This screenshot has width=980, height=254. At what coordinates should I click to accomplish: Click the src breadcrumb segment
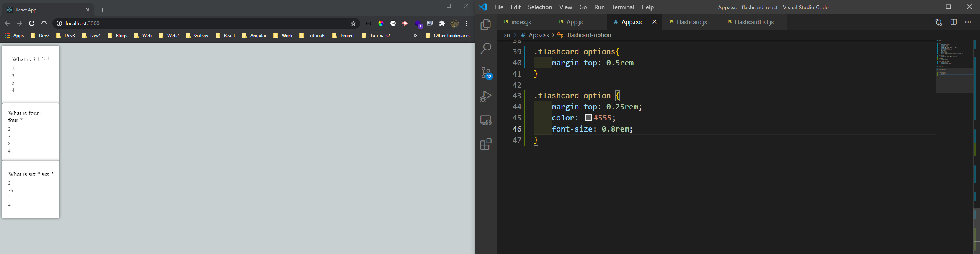pyautogui.click(x=508, y=35)
